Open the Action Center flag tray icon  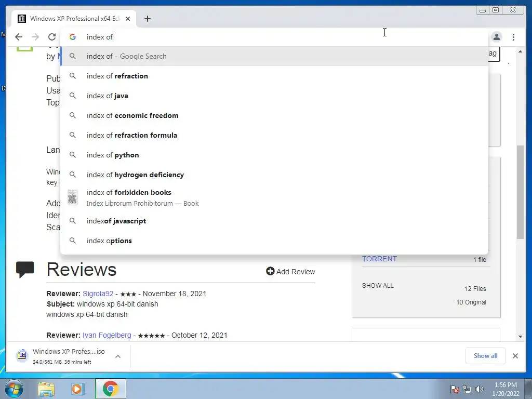click(455, 389)
